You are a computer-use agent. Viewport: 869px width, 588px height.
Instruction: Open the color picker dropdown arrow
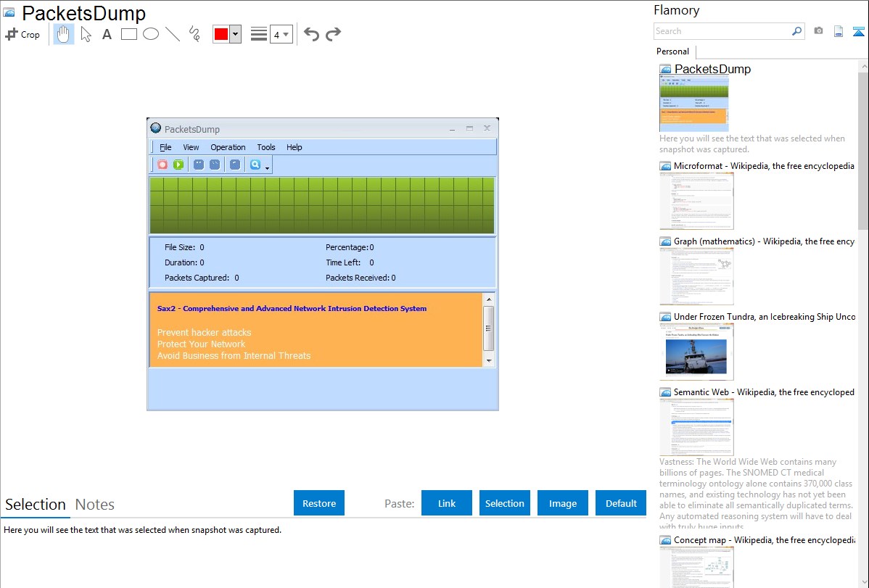pyautogui.click(x=235, y=34)
